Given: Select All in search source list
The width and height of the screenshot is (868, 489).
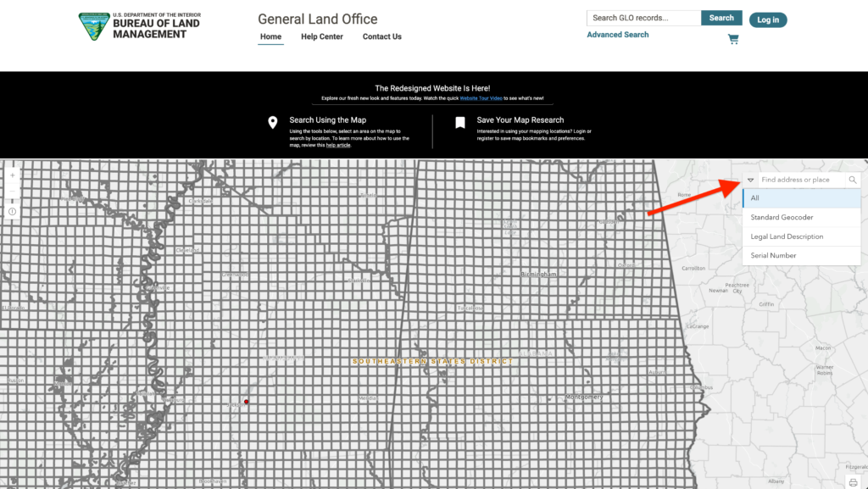Looking at the screenshot, I should pyautogui.click(x=802, y=198).
